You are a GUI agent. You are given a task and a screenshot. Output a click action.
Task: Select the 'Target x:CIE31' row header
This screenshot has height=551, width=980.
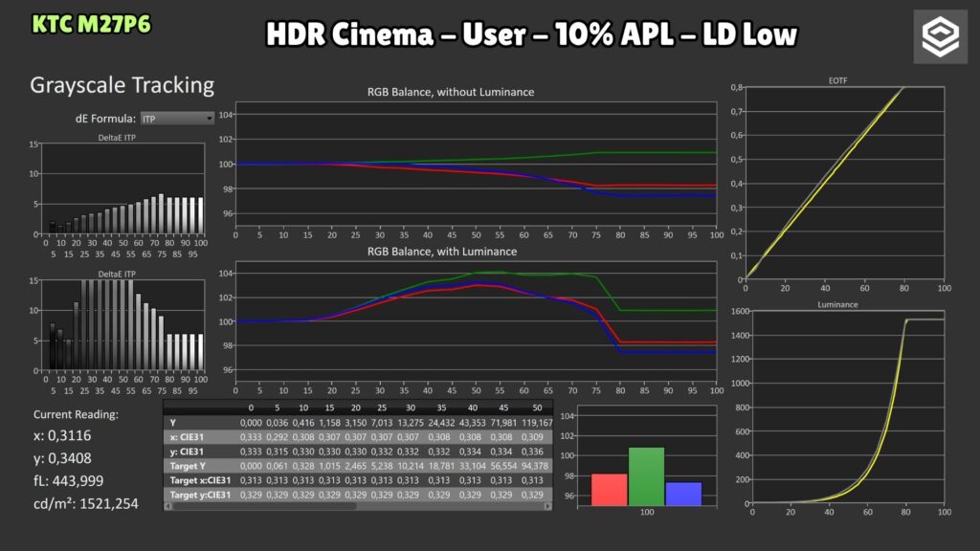(x=200, y=480)
